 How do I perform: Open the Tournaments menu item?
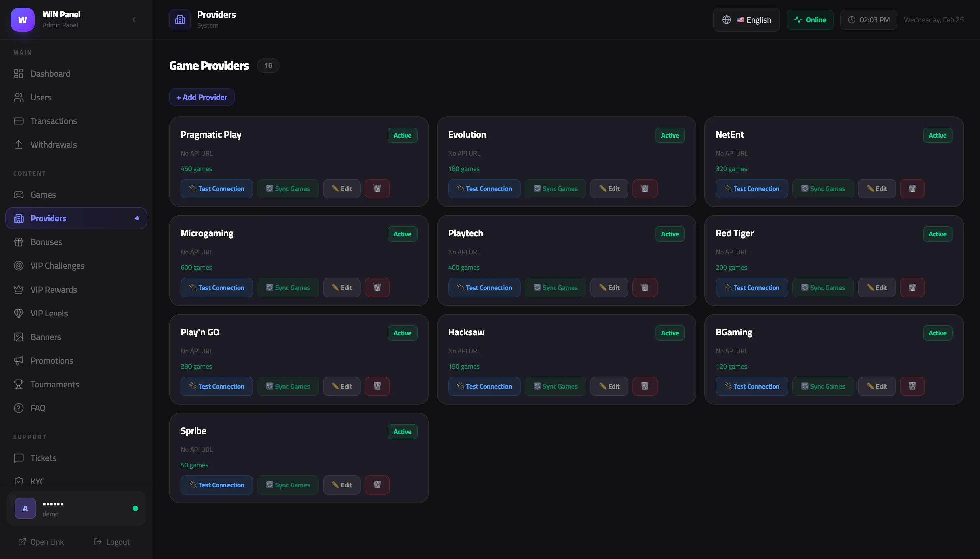[54, 384]
